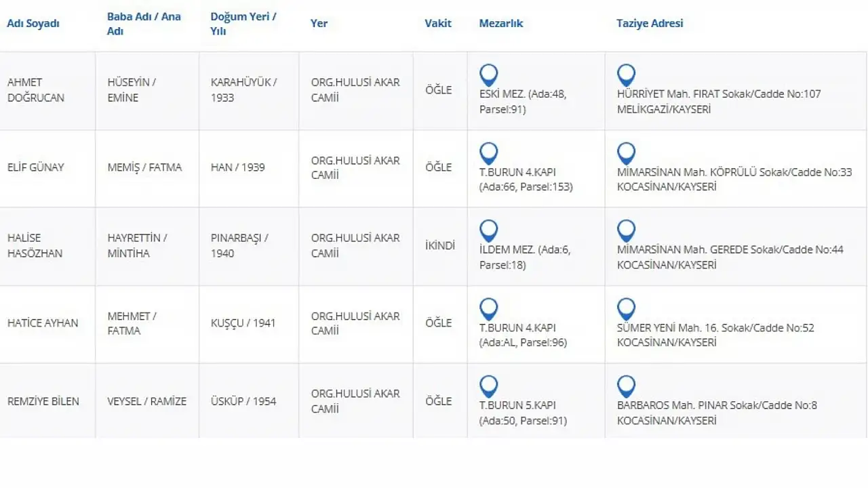This screenshot has height=490, width=868.
Task: Click the Doğum Yeri / Yılı column header
Action: pyautogui.click(x=243, y=23)
